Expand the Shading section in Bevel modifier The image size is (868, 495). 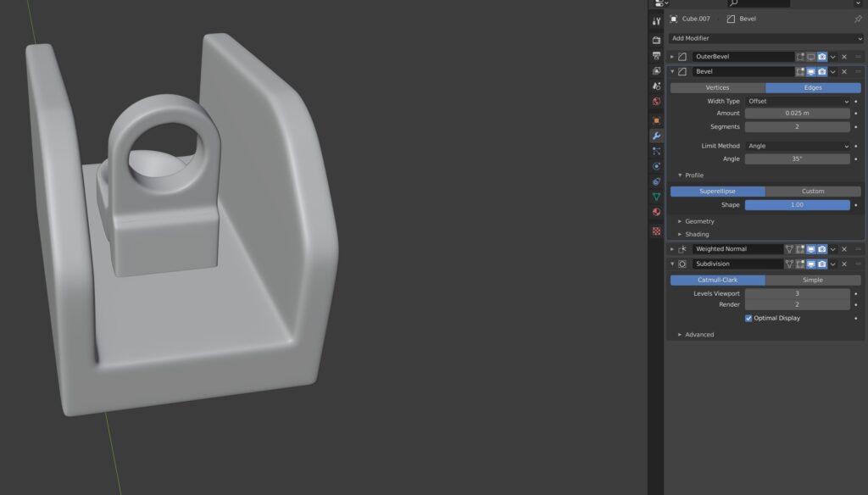point(695,234)
